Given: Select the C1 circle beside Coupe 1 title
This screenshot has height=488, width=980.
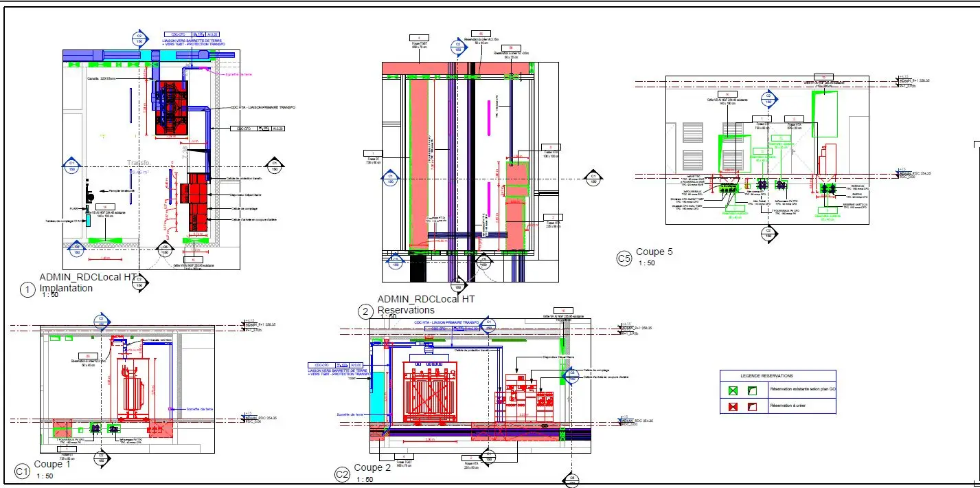Looking at the screenshot, I should pyautogui.click(x=22, y=472).
